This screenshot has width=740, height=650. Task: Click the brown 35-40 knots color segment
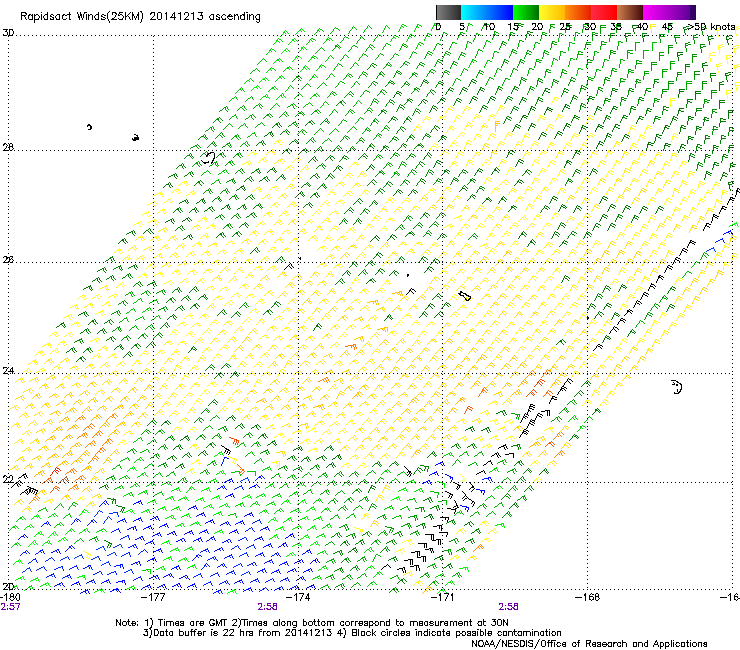tap(630, 12)
